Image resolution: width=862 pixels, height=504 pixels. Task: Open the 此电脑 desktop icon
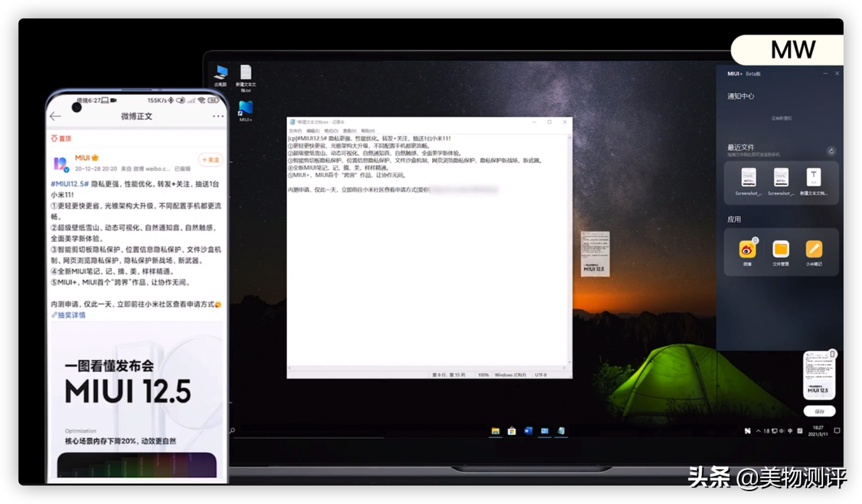[x=221, y=76]
